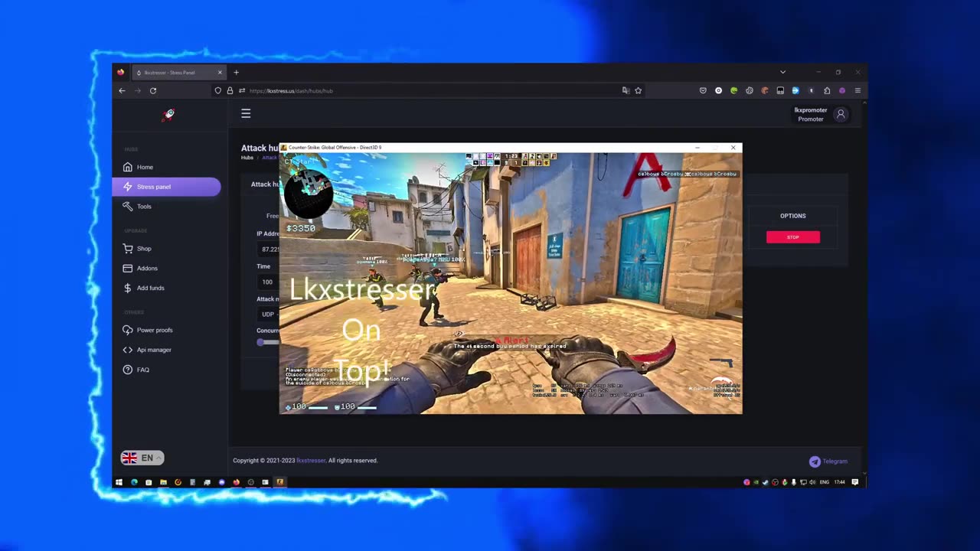Open the Windows Start menu
This screenshot has width=980, height=551.
(119, 482)
